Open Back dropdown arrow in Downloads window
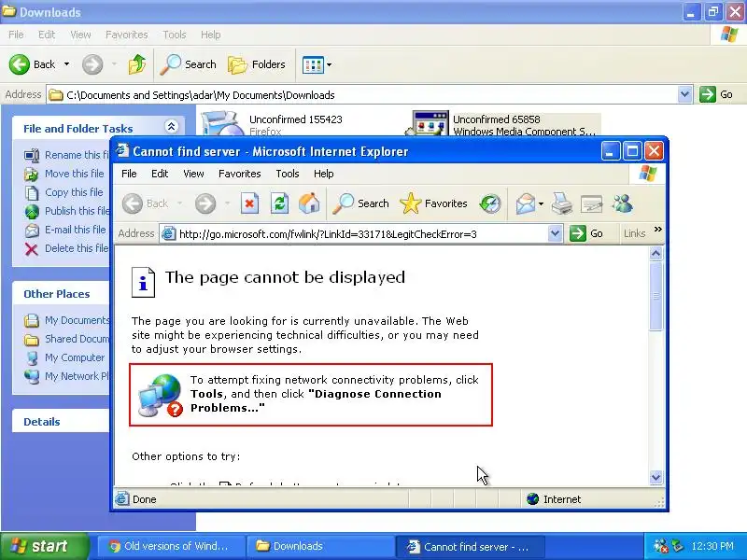Image resolution: width=747 pixels, height=560 pixels. [x=66, y=64]
